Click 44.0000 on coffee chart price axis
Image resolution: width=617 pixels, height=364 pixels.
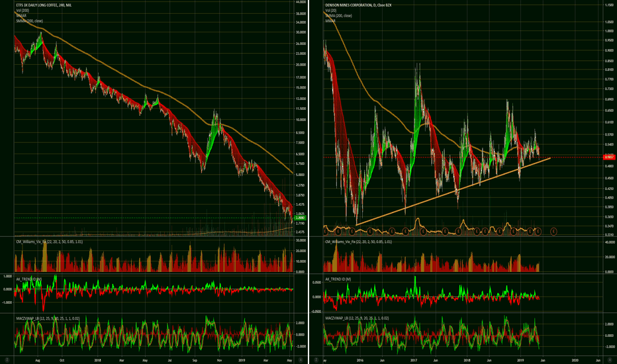pyautogui.click(x=301, y=3)
